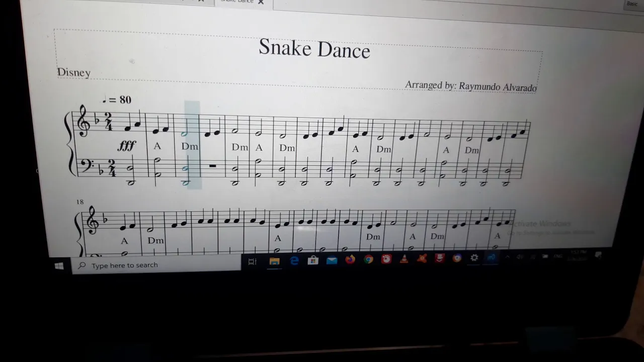Screen dimensions: 644x362
Task: Select the fff dynamic marking
Action: [x=127, y=146]
